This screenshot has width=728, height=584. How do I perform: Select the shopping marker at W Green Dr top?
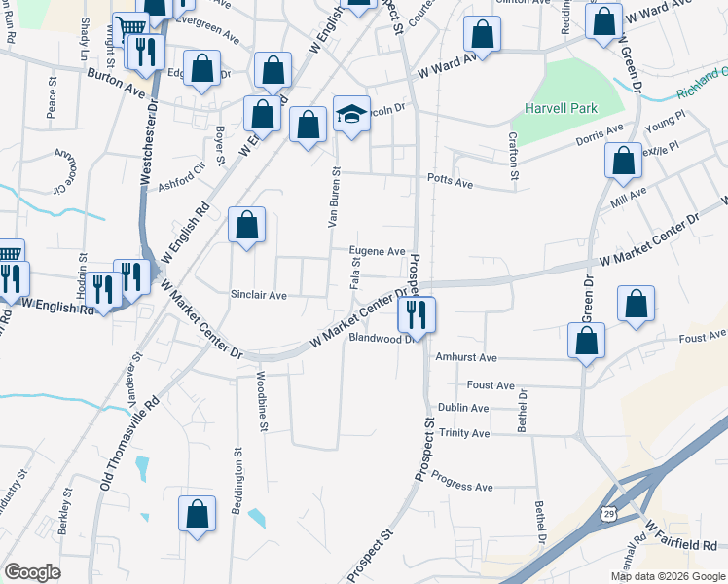point(603,21)
